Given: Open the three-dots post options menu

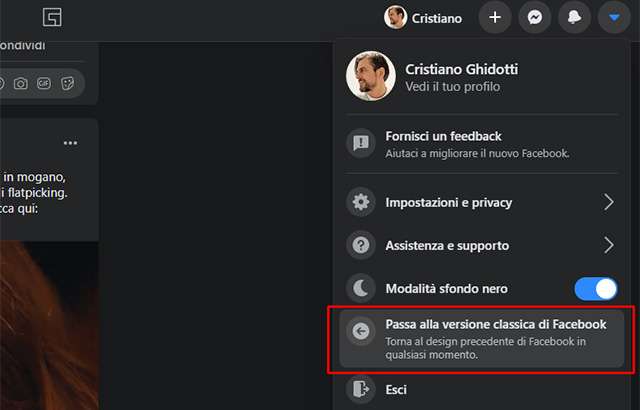Looking at the screenshot, I should tap(70, 142).
